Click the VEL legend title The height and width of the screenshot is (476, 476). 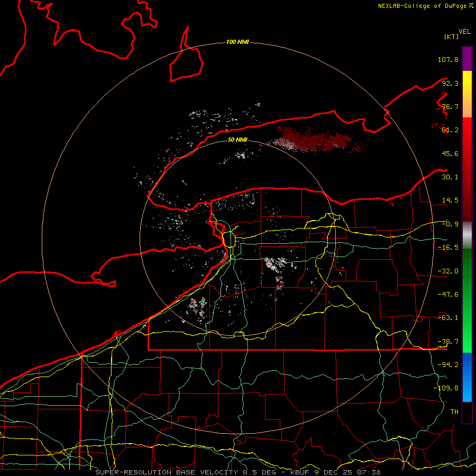[x=465, y=32]
